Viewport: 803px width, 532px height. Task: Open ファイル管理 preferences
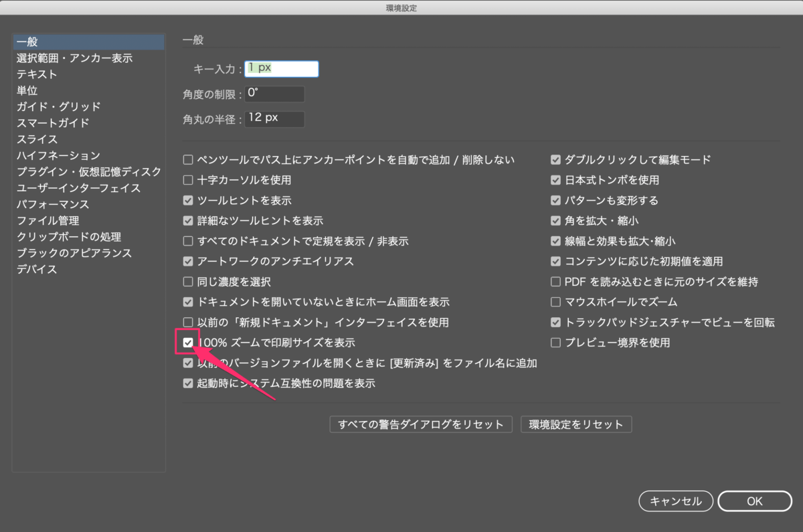click(x=88, y=220)
